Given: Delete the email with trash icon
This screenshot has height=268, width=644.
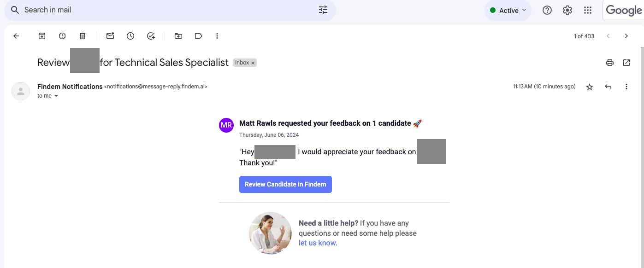Looking at the screenshot, I should coord(83,36).
